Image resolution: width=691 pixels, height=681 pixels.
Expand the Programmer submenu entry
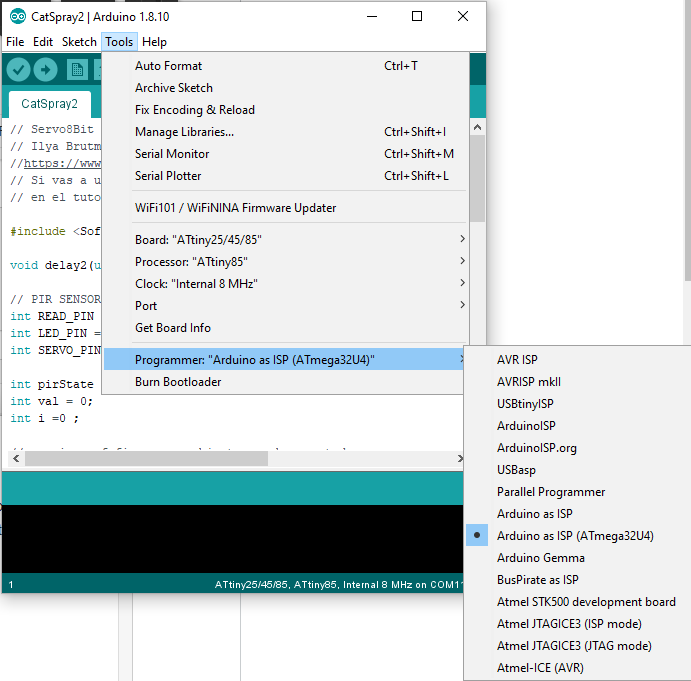coord(284,360)
